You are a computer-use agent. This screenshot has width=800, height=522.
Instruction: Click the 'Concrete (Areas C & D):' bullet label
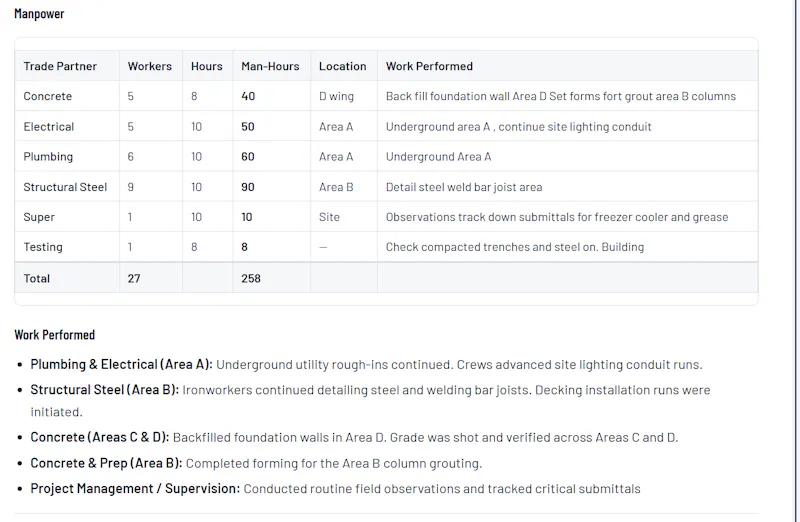[99, 438]
